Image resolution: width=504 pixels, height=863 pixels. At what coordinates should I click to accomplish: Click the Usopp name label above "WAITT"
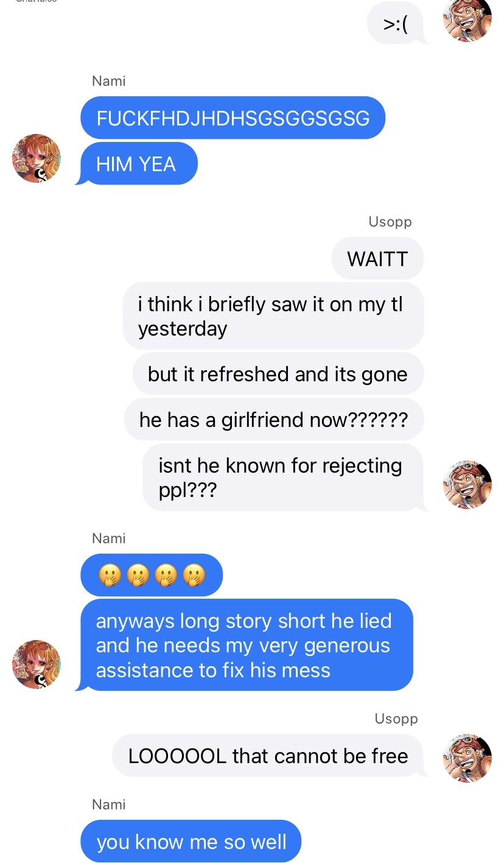[x=390, y=222]
